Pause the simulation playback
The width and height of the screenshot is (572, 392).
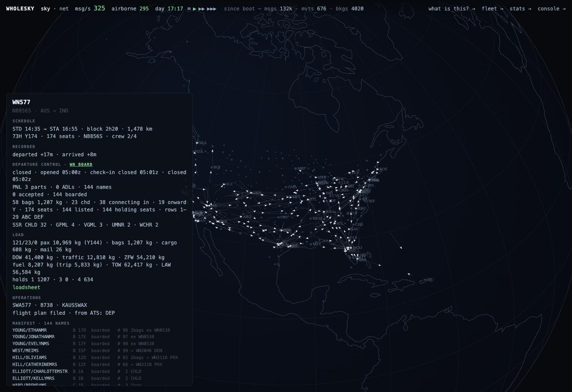(x=189, y=9)
